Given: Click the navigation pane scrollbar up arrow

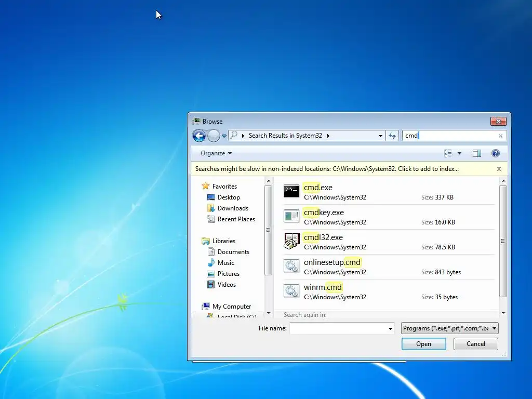Looking at the screenshot, I should point(269,181).
